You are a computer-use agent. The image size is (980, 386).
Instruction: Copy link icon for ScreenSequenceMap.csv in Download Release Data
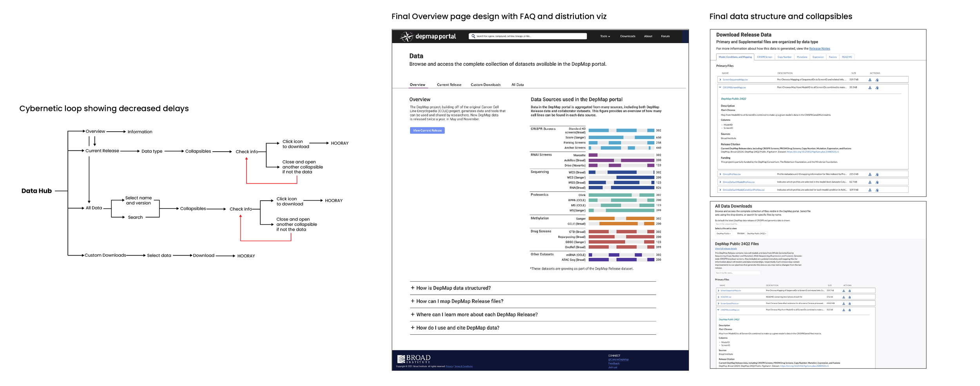pyautogui.click(x=877, y=80)
